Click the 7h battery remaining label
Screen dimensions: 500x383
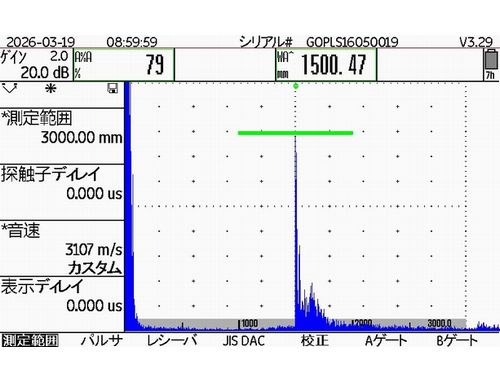[490, 75]
